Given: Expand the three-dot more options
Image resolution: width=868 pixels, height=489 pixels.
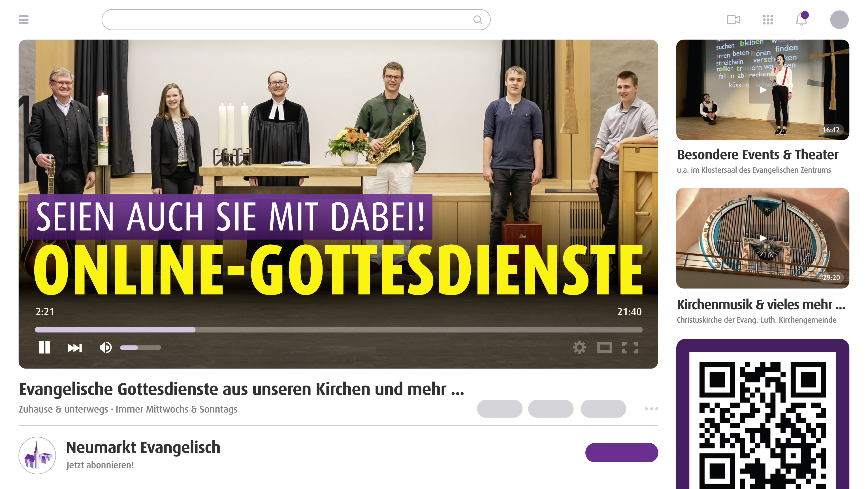Looking at the screenshot, I should click(651, 408).
